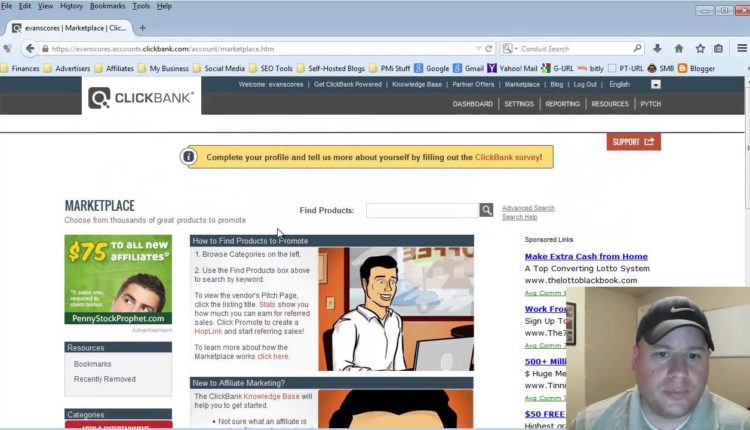This screenshot has width=750, height=430.
Task: Click the Find Products search magnifier button
Action: click(x=486, y=209)
